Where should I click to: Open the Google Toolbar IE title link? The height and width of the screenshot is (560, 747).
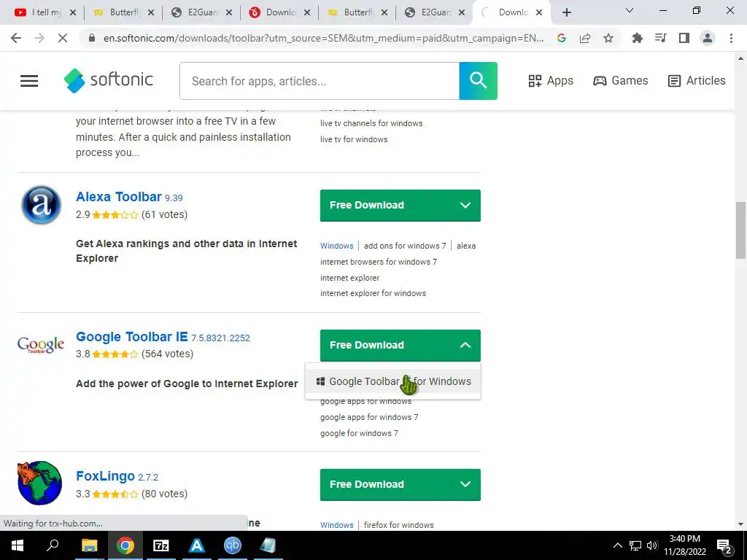tap(131, 337)
